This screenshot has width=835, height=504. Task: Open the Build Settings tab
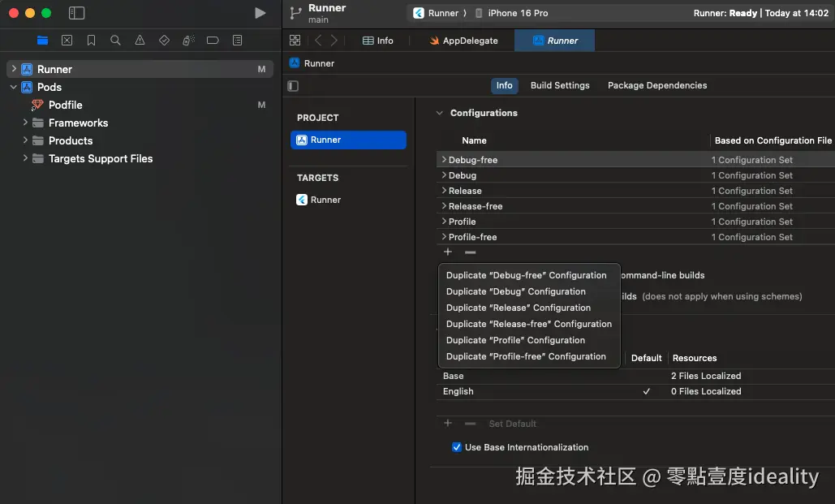tap(560, 85)
